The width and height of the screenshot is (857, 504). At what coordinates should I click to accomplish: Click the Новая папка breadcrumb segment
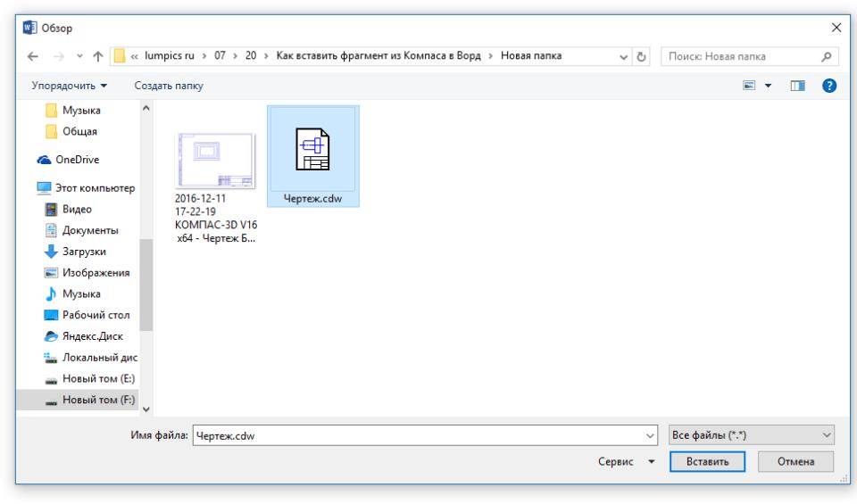(536, 57)
